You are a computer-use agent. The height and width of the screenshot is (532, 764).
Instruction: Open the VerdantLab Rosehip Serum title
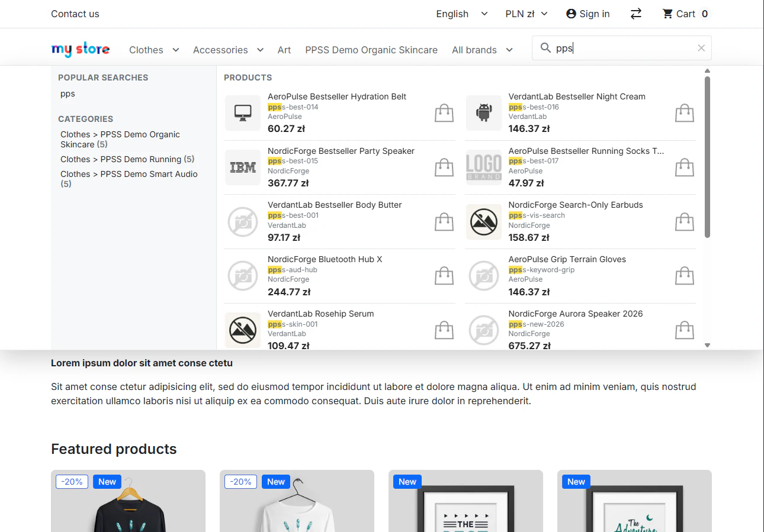(321, 314)
